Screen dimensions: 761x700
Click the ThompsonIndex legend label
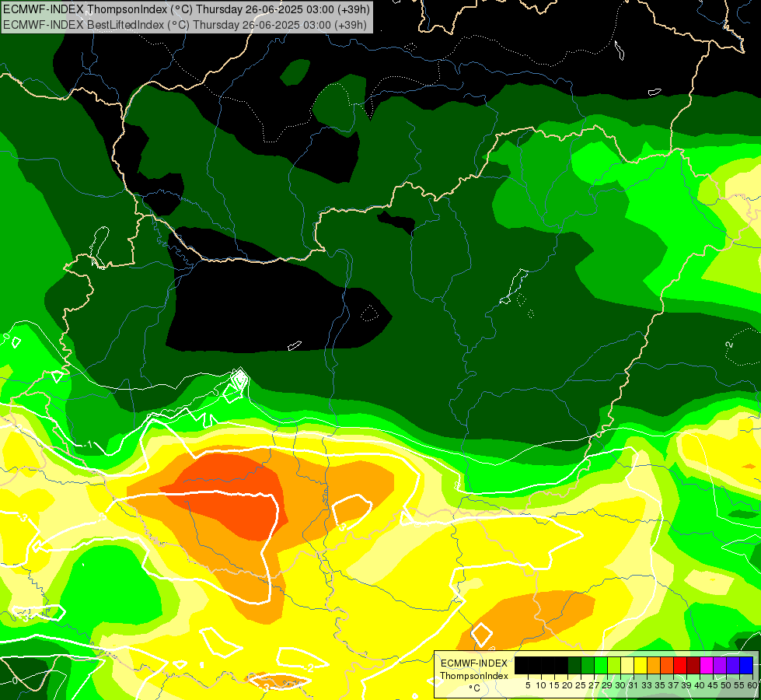[474, 676]
